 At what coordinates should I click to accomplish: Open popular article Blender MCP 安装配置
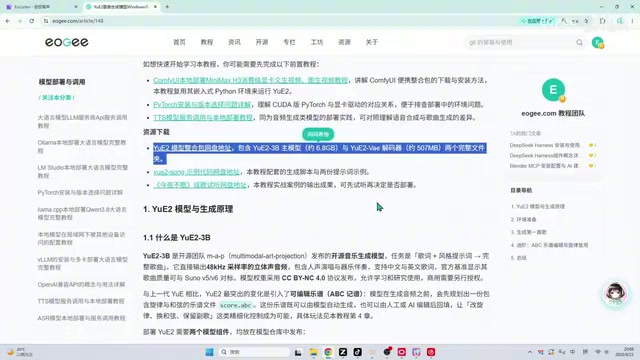pos(544,166)
